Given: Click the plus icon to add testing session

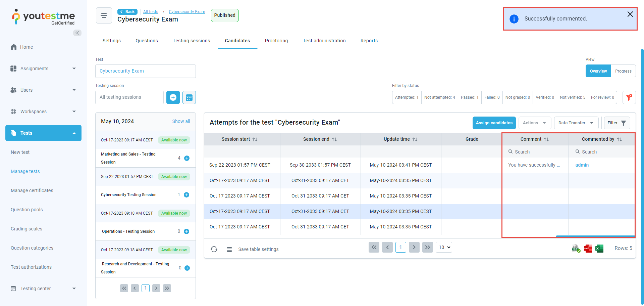Looking at the screenshot, I should click(173, 97).
